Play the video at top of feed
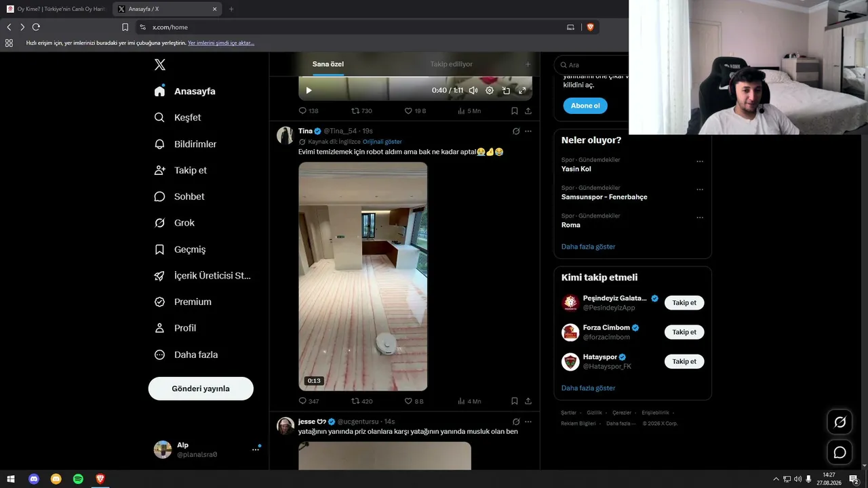 (x=309, y=90)
